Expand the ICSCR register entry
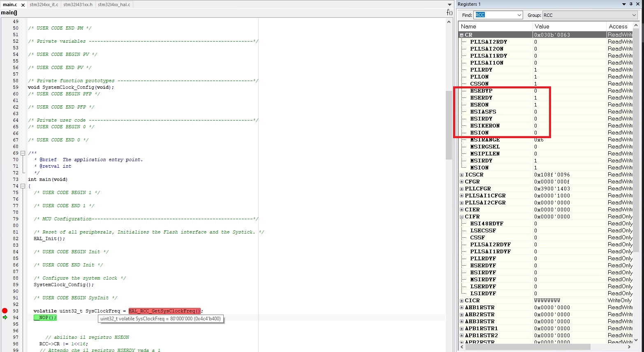The width and height of the screenshot is (644, 352). (x=461, y=174)
